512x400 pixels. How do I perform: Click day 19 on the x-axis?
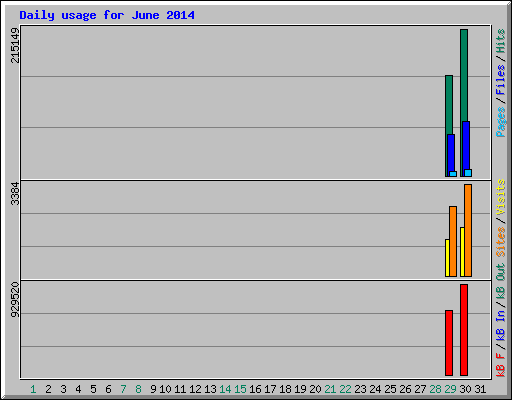click(x=300, y=389)
